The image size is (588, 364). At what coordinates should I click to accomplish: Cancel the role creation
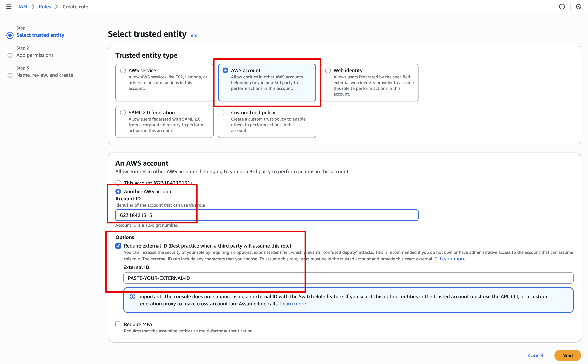pos(536,355)
